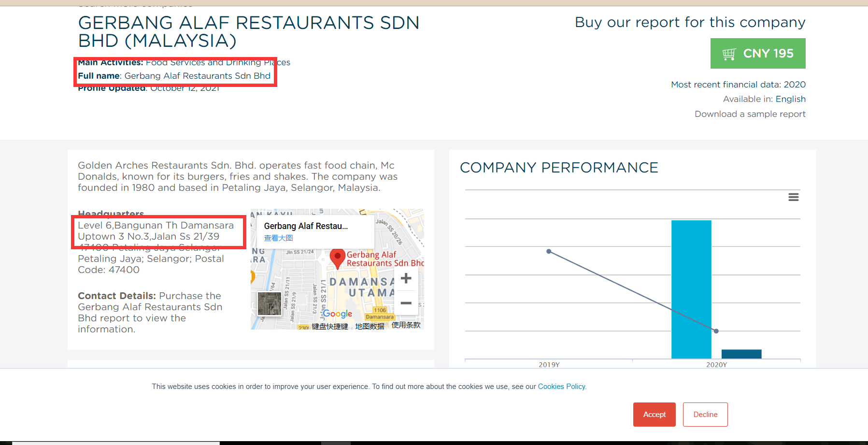Open the chart context menu hamburger icon
The height and width of the screenshot is (445, 868).
click(x=793, y=197)
